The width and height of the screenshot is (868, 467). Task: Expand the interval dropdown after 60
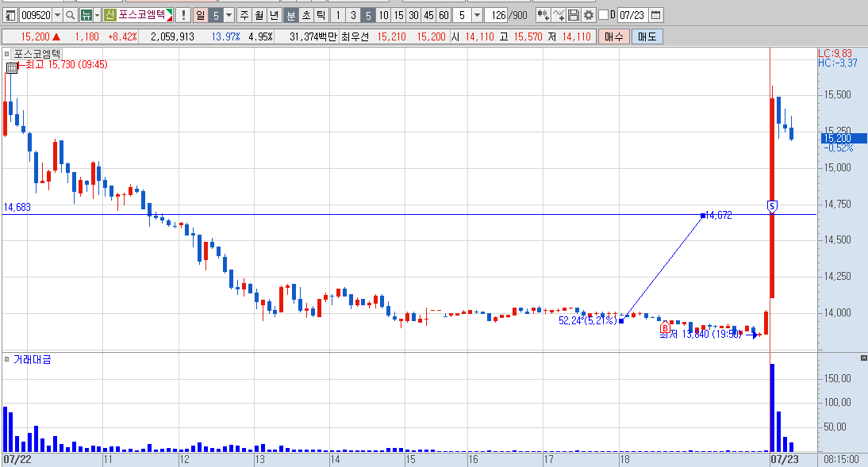point(477,15)
